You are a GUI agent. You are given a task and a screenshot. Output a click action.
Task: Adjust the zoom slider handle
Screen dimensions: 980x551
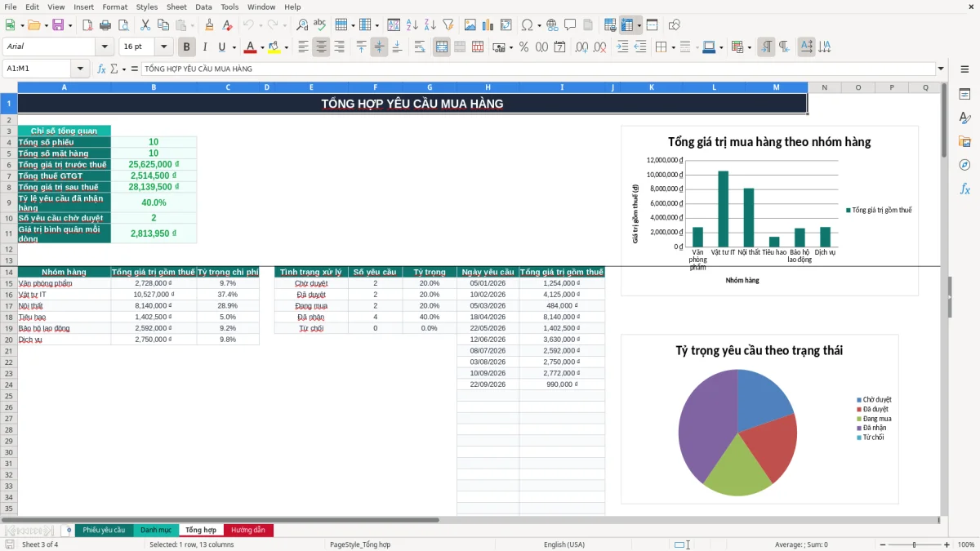tap(914, 544)
